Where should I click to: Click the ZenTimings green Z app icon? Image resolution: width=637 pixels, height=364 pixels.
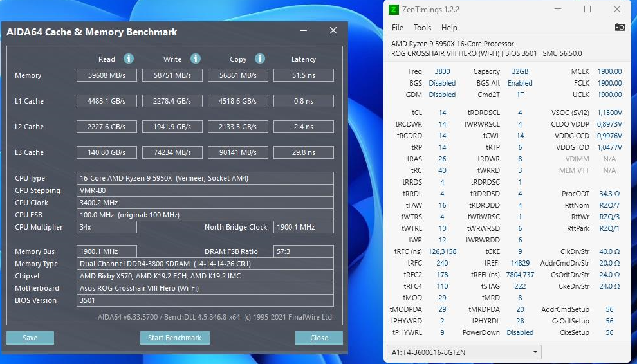tap(394, 10)
